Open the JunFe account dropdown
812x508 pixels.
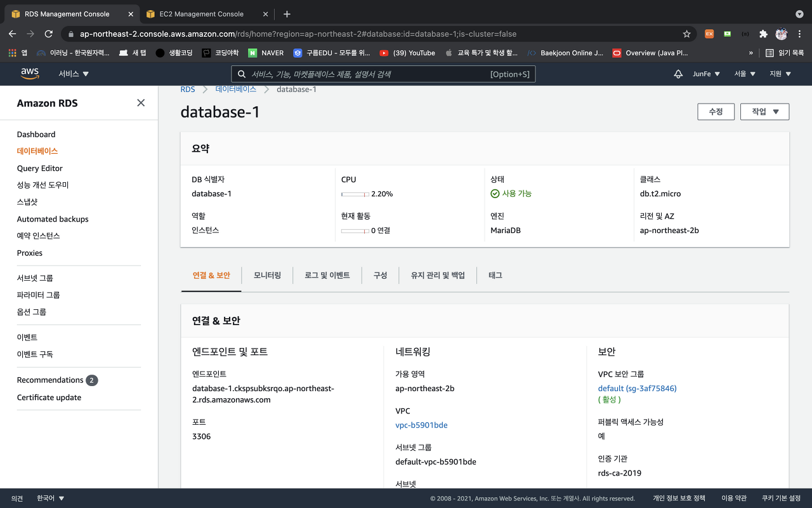coord(706,74)
